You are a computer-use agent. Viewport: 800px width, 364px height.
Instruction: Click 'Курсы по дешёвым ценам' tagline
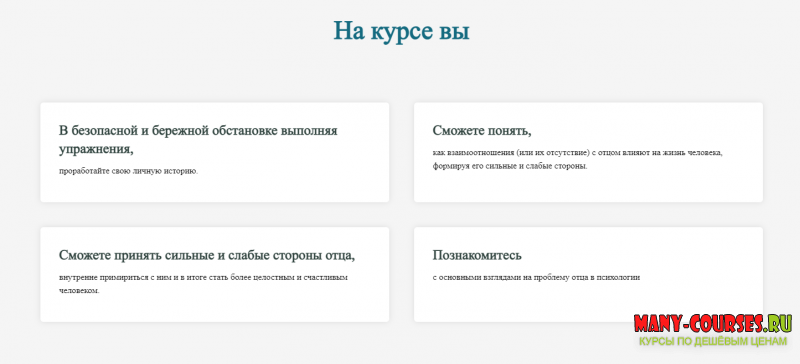(x=713, y=342)
